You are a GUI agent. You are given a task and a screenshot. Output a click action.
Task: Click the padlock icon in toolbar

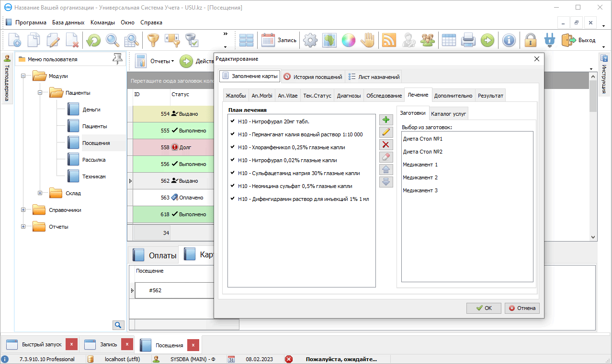530,40
